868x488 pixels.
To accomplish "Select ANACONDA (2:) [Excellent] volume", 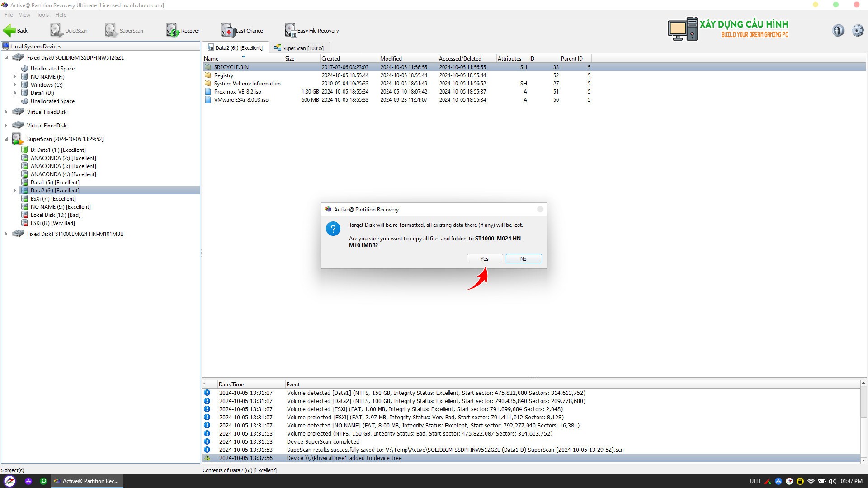I will (x=63, y=158).
